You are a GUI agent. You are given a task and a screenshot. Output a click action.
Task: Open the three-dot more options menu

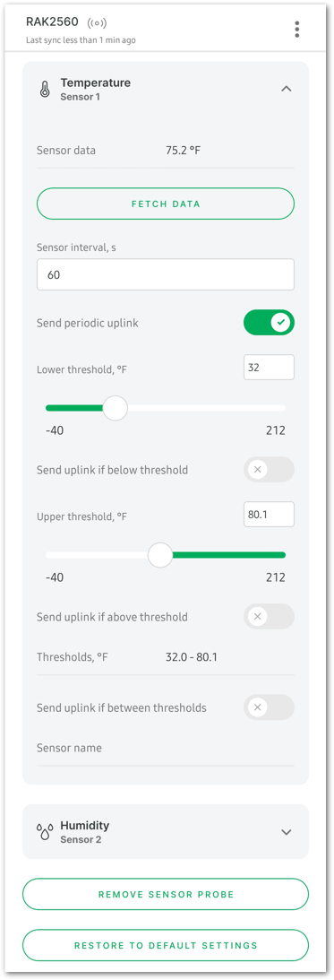[297, 29]
